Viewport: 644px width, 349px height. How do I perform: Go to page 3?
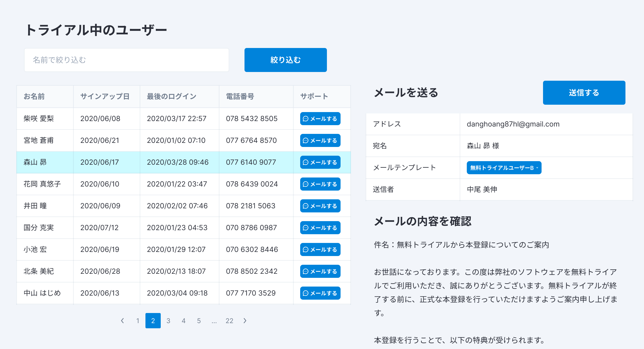tap(168, 321)
